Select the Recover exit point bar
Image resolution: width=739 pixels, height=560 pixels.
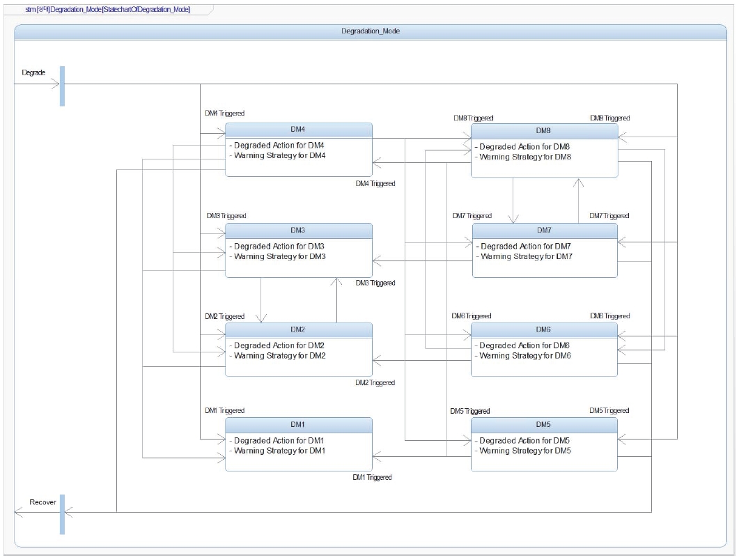click(62, 513)
